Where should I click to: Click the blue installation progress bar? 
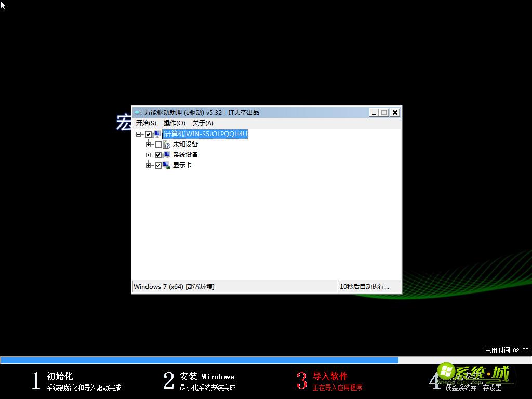200,360
